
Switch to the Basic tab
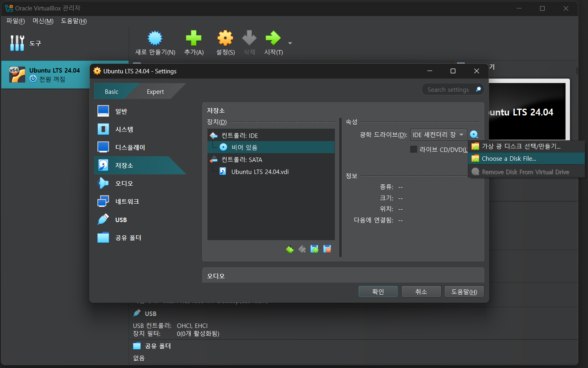112,91
